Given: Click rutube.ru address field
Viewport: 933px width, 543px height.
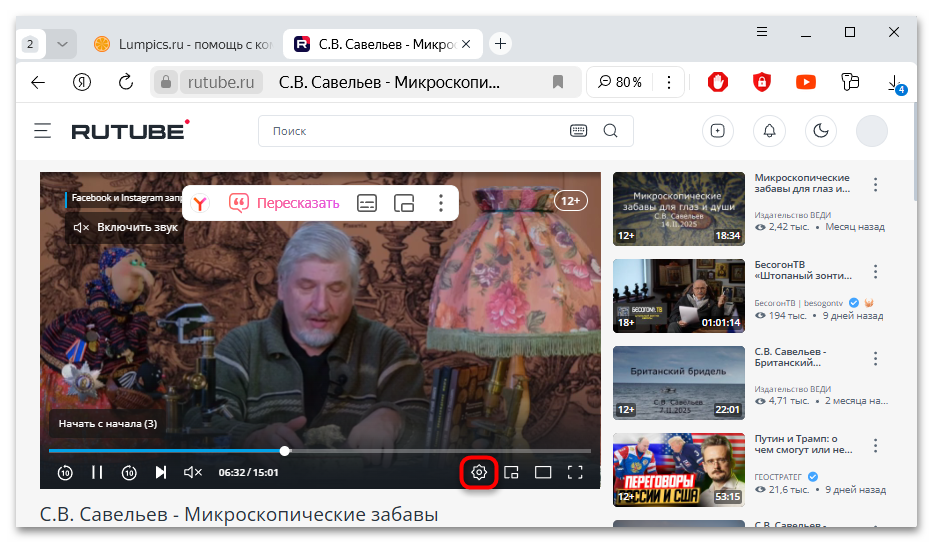Looking at the screenshot, I should tap(221, 82).
